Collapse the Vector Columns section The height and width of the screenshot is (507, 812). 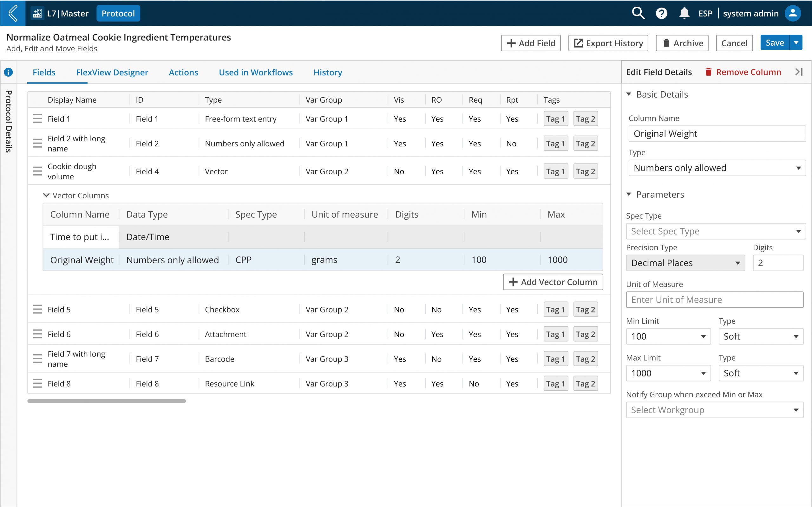pyautogui.click(x=46, y=195)
